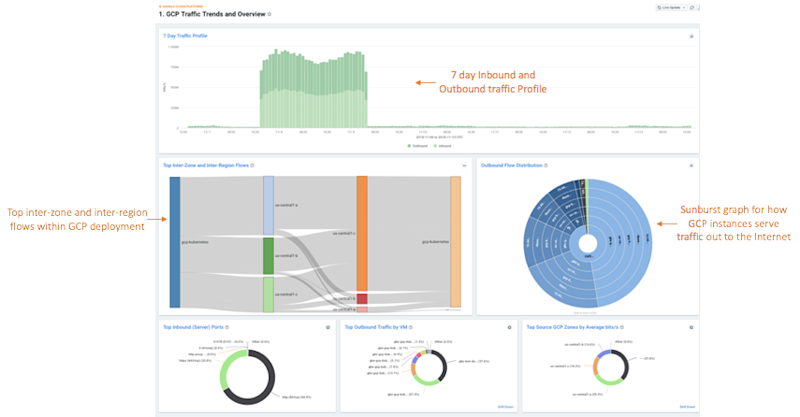800x417 pixels.
Task: Open the Top Inbound (Server) Ports panel title
Action: (193, 327)
